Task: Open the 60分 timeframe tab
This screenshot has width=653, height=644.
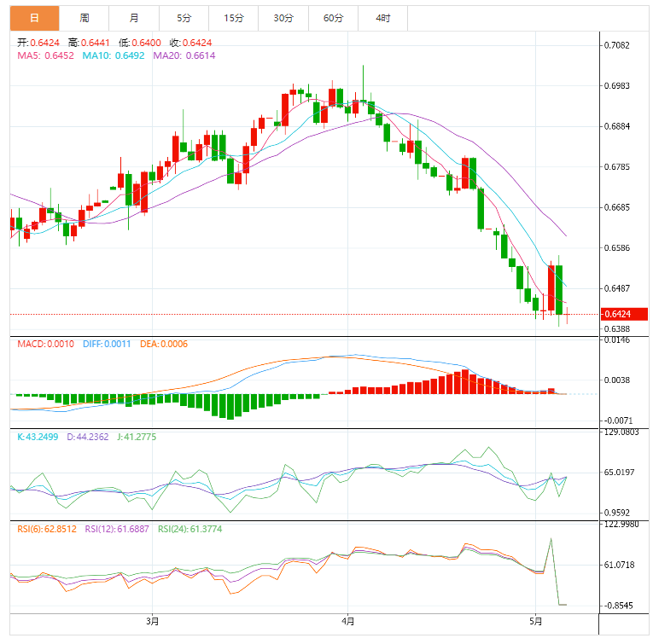Action: click(x=333, y=18)
